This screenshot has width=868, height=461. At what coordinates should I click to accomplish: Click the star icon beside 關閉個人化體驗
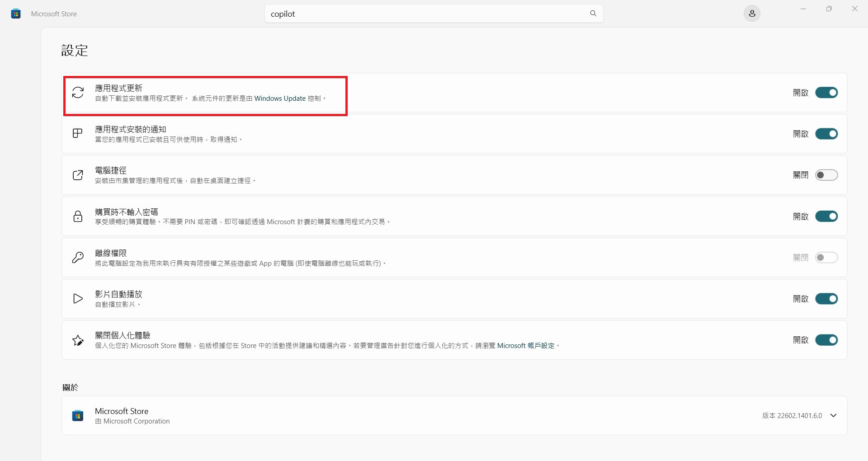78,340
